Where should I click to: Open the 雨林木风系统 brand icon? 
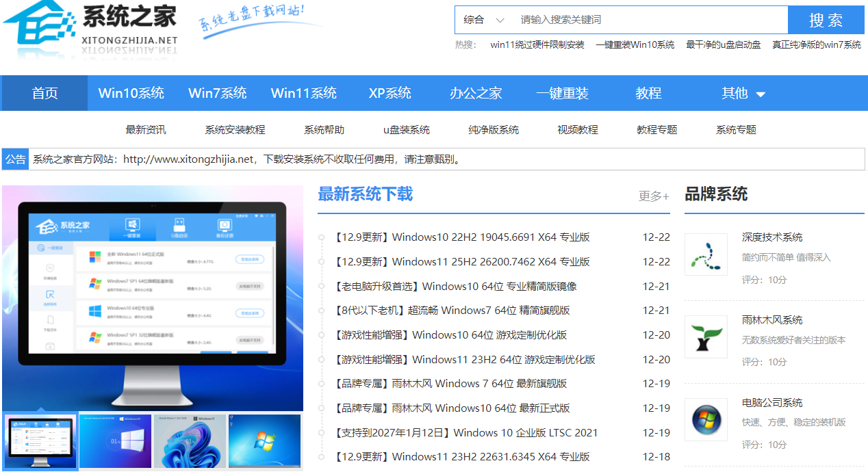point(706,337)
